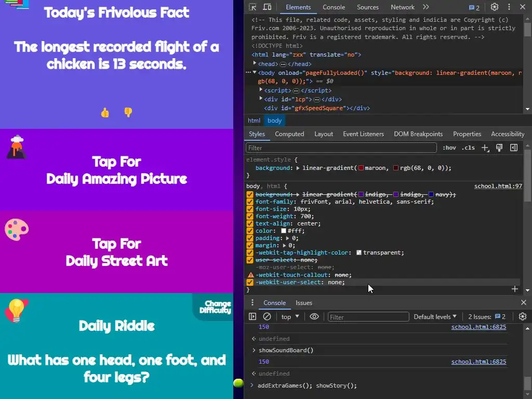This screenshot has width=532, height=399.
Task: Uncheck the font-size property checkbox
Action: 250,209
